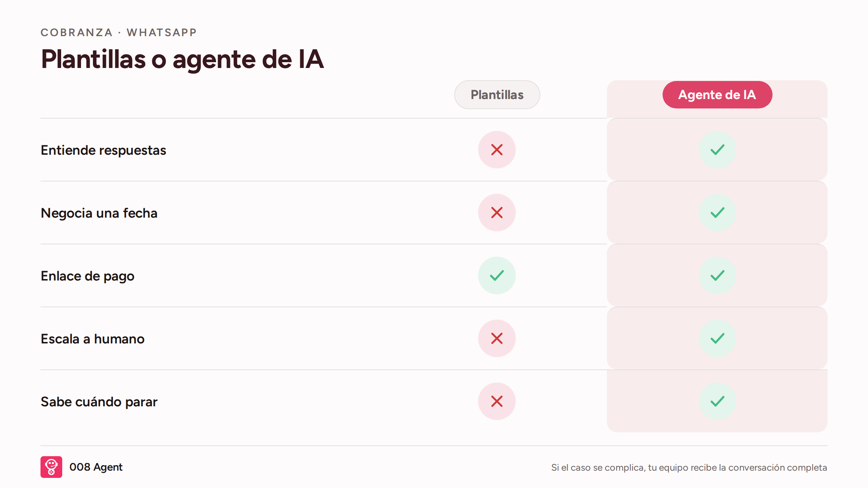This screenshot has height=488, width=868.
Task: Click the Sabe cuándo parar row label
Action: (x=99, y=402)
